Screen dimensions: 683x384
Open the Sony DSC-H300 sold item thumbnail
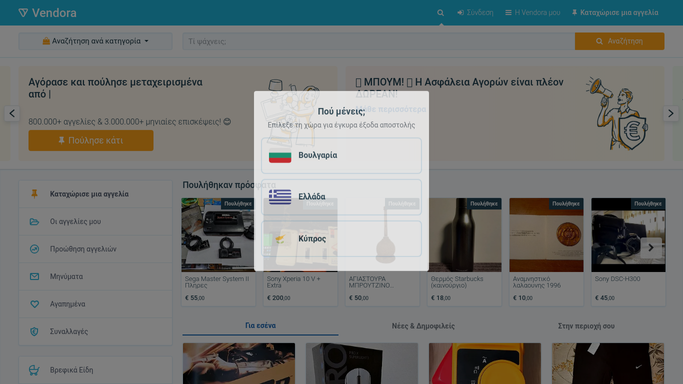628,235
